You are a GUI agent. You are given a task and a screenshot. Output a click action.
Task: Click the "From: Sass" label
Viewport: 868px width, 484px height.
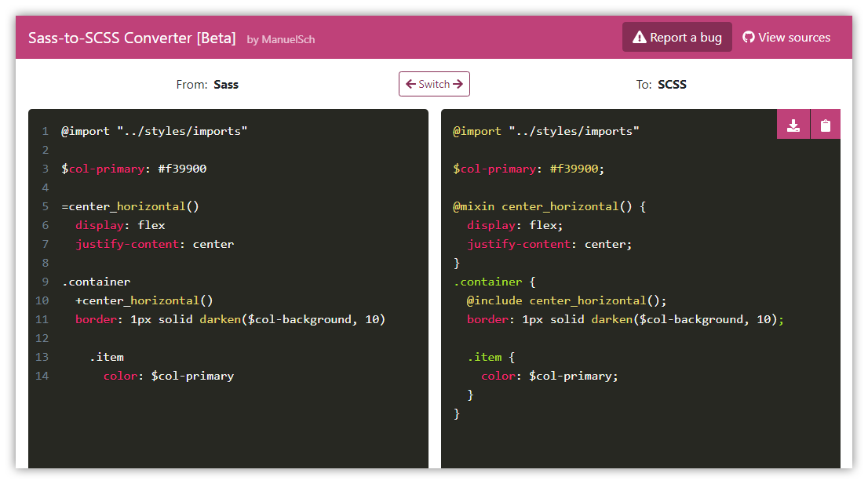207,85
